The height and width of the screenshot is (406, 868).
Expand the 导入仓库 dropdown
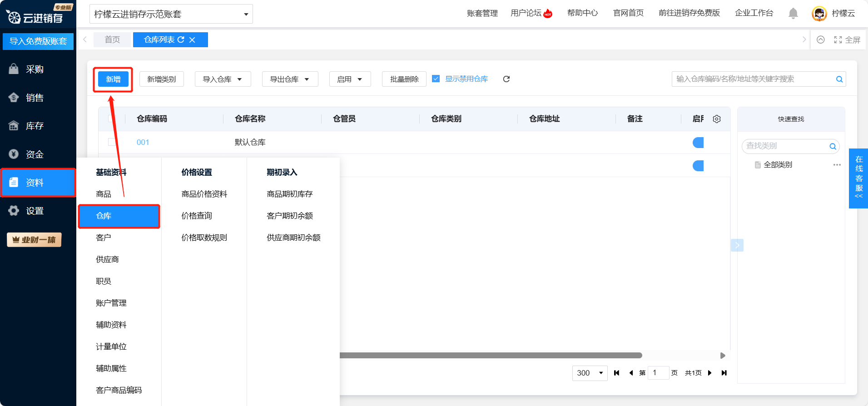[x=223, y=79]
